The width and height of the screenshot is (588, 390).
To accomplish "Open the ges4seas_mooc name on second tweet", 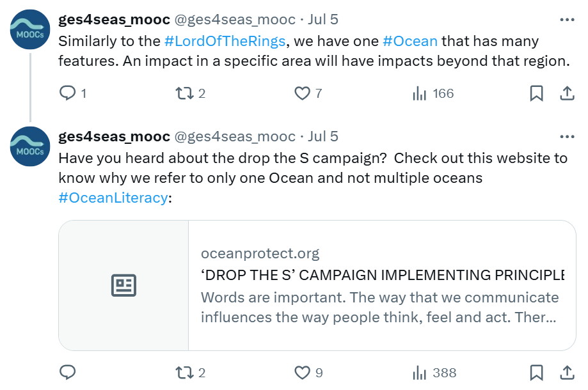I will 114,137.
